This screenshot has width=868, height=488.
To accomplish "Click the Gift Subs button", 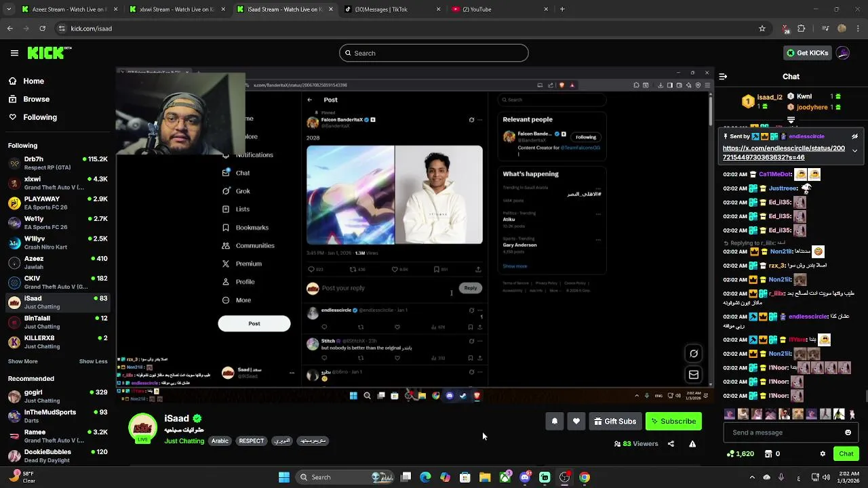I will tap(615, 421).
